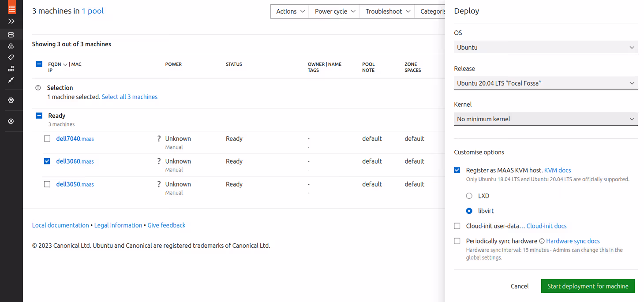The image size is (644, 302).
Task: Open the Release dropdown for Focal Fossa
Action: 546,83
